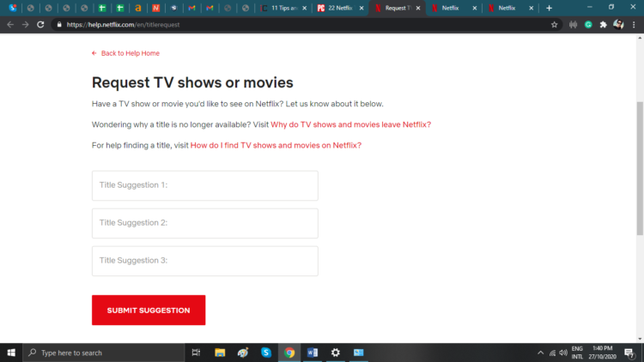Show hidden system tray icons
644x362 pixels.
pos(540,353)
